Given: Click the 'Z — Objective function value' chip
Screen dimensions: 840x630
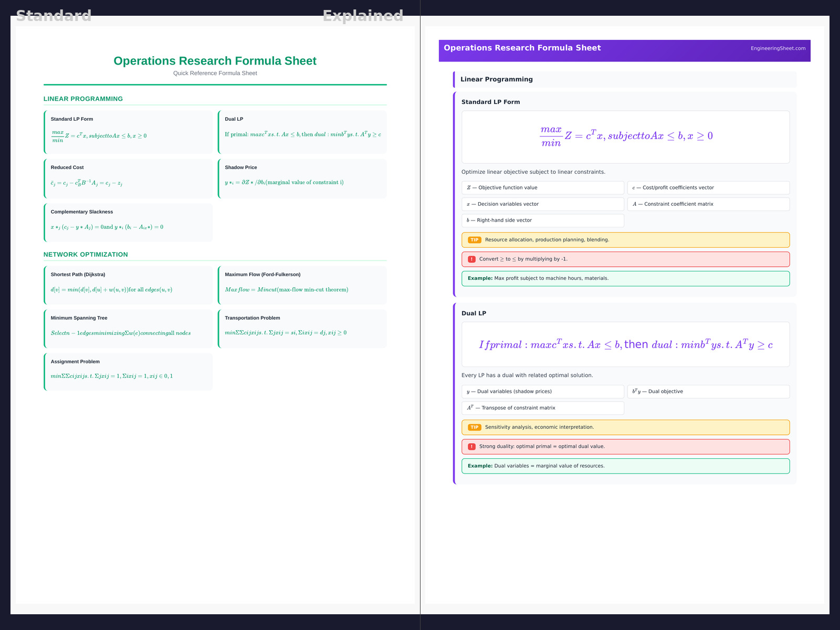Looking at the screenshot, I should click(x=542, y=188).
